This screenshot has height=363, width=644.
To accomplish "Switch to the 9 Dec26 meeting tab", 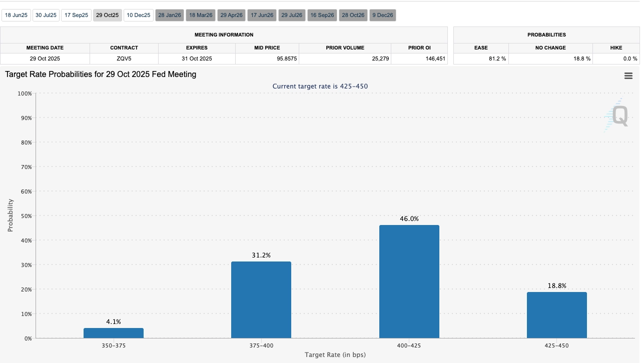I will pos(383,15).
